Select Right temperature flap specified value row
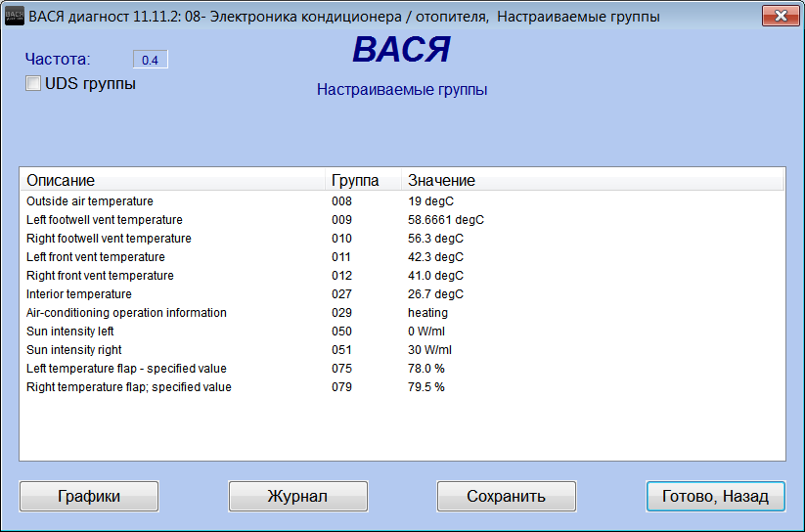The height and width of the screenshot is (532, 805). [x=129, y=387]
